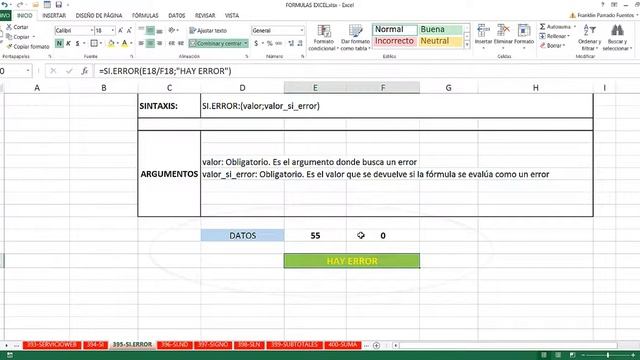
Task: Click the increase indent icon
Action: pyautogui.click(x=181, y=43)
